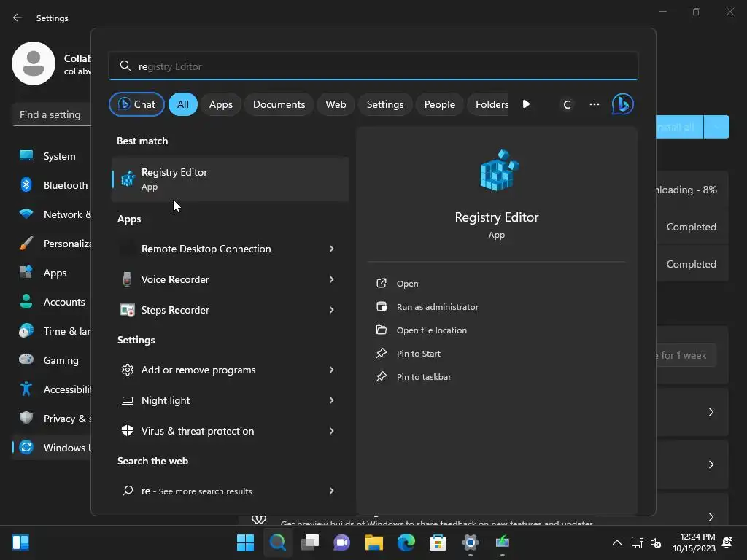This screenshot has width=747, height=560.
Task: Click Pin to taskbar
Action: coord(424,377)
